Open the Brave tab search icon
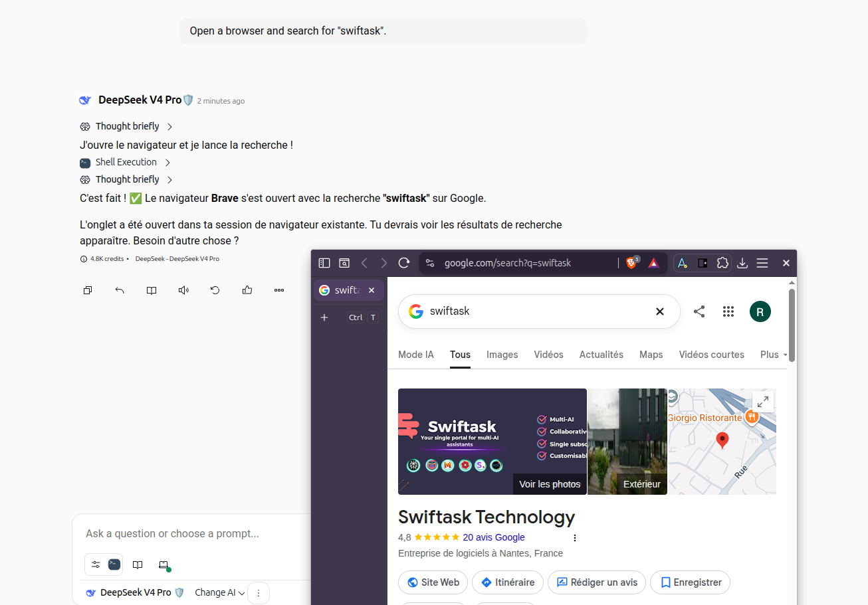Viewport: 868px width, 605px height. [x=344, y=263]
